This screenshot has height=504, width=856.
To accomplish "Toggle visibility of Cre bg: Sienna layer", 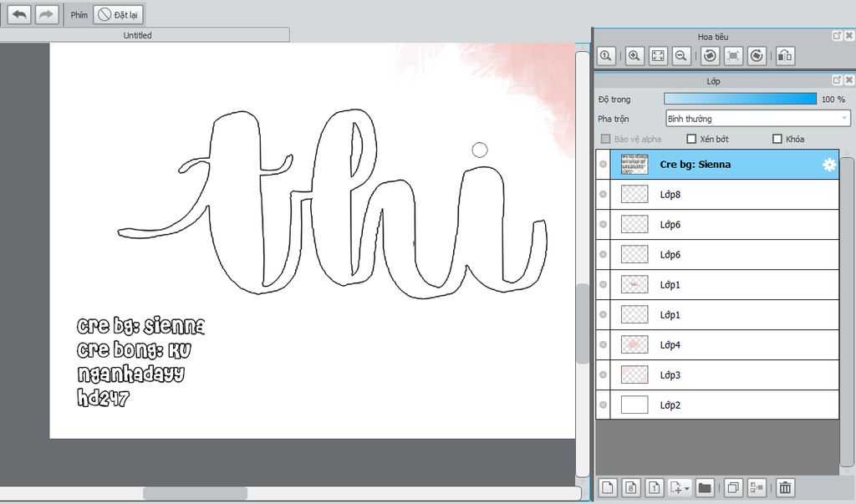I will pyautogui.click(x=604, y=165).
